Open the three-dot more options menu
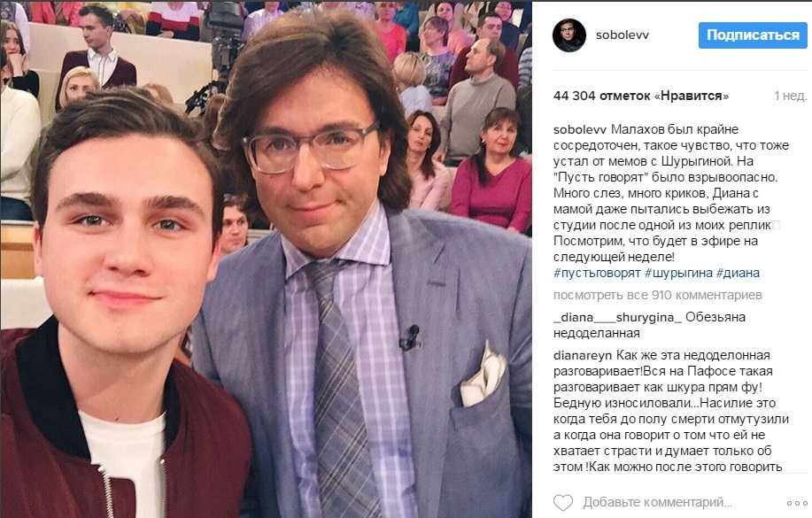The image size is (812, 518). pyautogui.click(x=796, y=503)
